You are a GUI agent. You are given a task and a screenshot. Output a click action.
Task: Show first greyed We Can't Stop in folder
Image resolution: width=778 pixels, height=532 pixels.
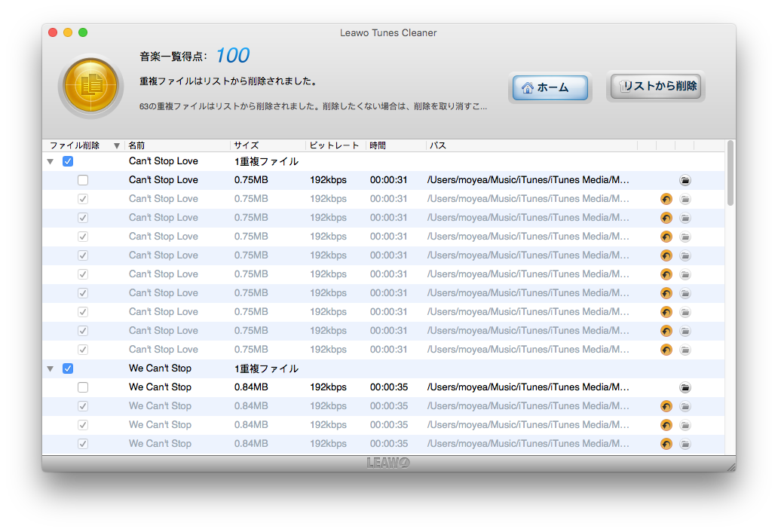(x=685, y=407)
